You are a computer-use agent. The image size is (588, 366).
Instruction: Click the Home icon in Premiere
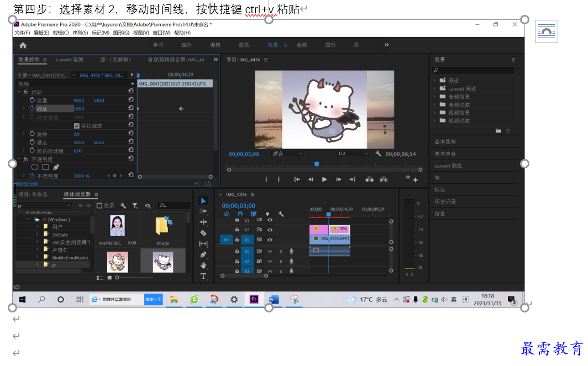(x=23, y=45)
